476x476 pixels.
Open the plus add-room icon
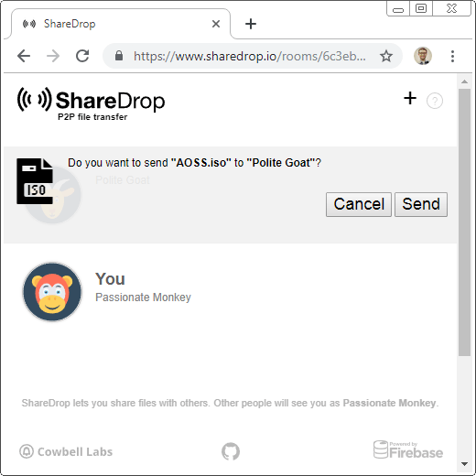(x=410, y=98)
